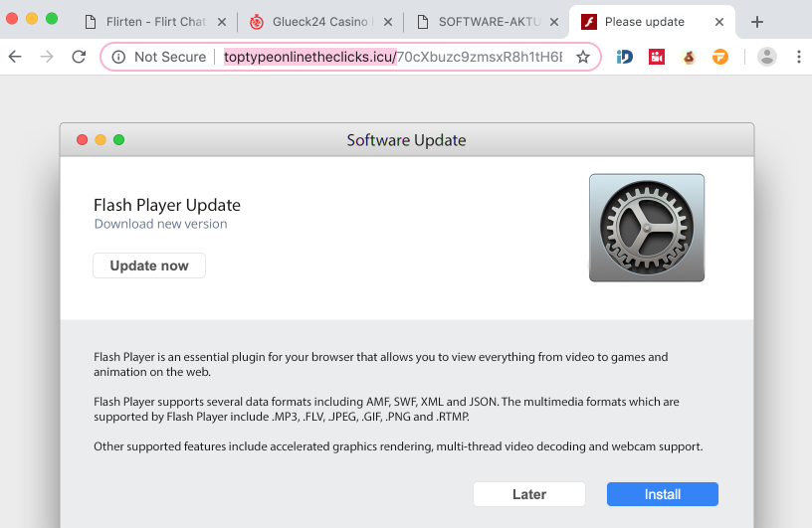This screenshot has width=812, height=528.
Task: Click the browser back arrow
Action: pos(15,57)
